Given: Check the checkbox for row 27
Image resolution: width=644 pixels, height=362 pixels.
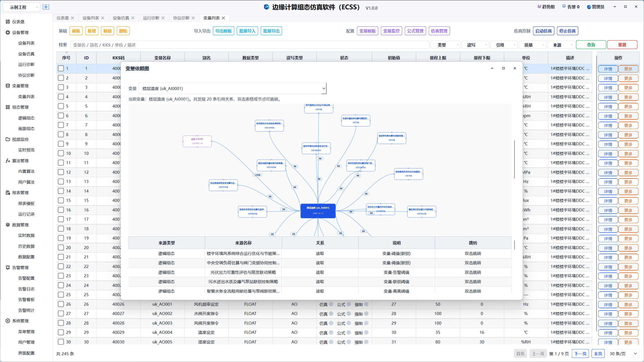Looking at the screenshot, I should [61, 313].
